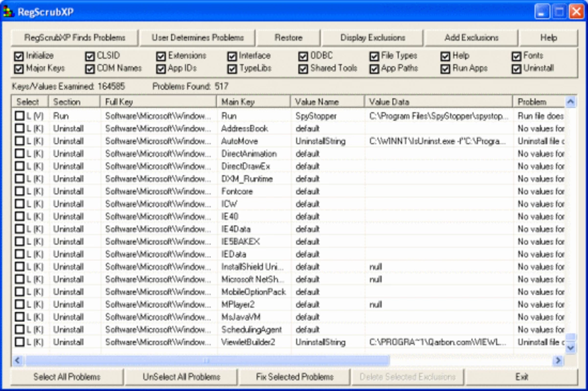Screen dimensions: 588x391
Task: Click the User Determines Problems button
Action: coord(198,38)
